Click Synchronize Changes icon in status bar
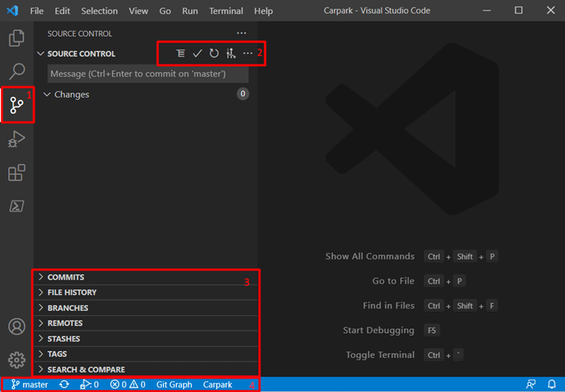This screenshot has width=565, height=392. pyautogui.click(x=64, y=384)
